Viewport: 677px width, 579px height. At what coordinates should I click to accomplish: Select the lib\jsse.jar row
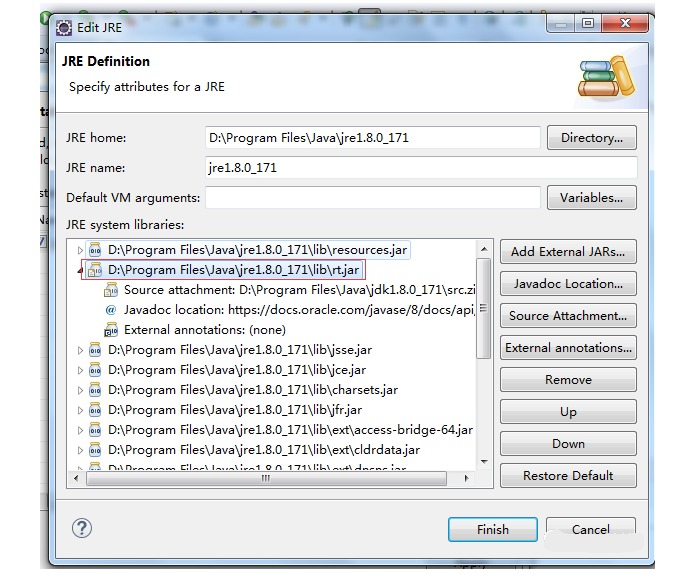click(x=230, y=350)
